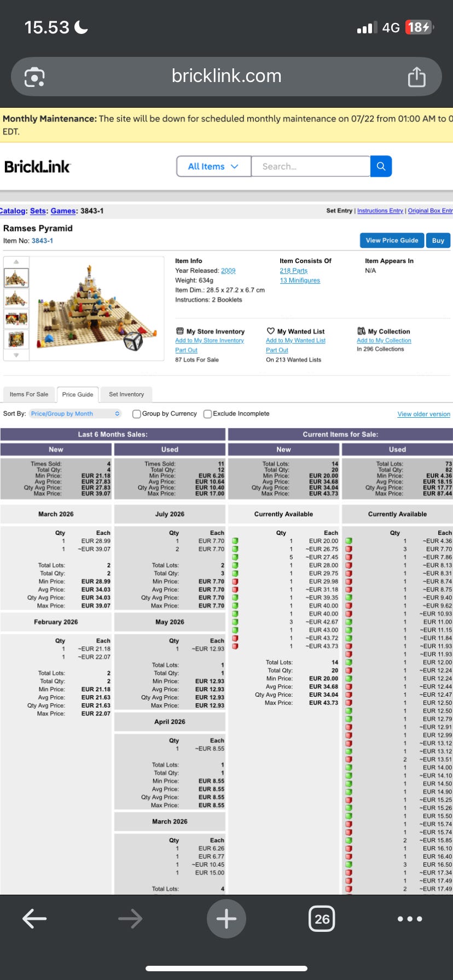Click the My Store Inventory icon

point(179,331)
